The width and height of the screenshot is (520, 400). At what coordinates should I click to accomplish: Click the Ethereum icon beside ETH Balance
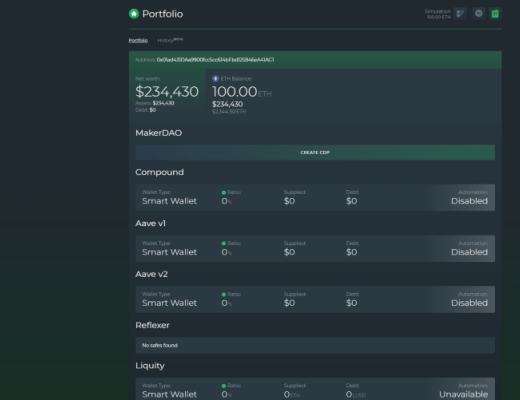click(215, 78)
